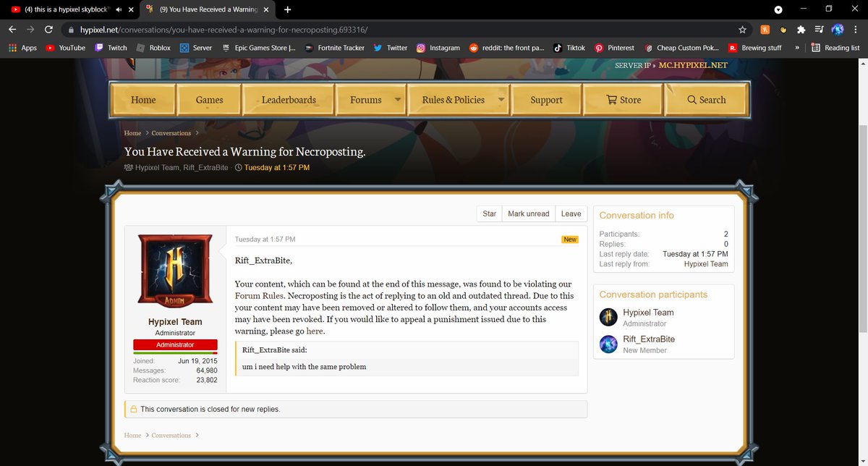Open the reddit front page bookmark

(507, 48)
